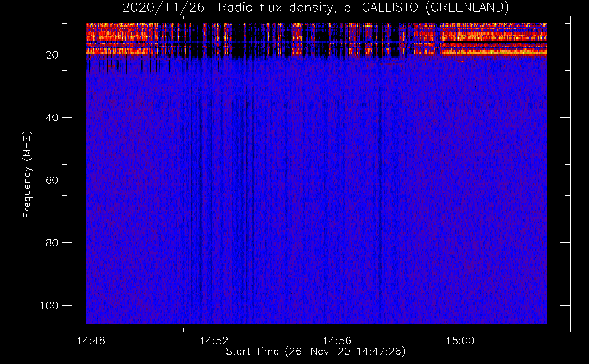Click the plot title mentioning e-CALLISTO (GREENLAND)
This screenshot has height=364, width=589.
coord(315,7)
